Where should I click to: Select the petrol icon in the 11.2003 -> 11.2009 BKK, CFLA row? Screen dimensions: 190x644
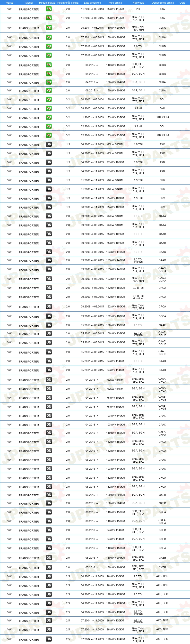pyautogui.click(x=49, y=118)
